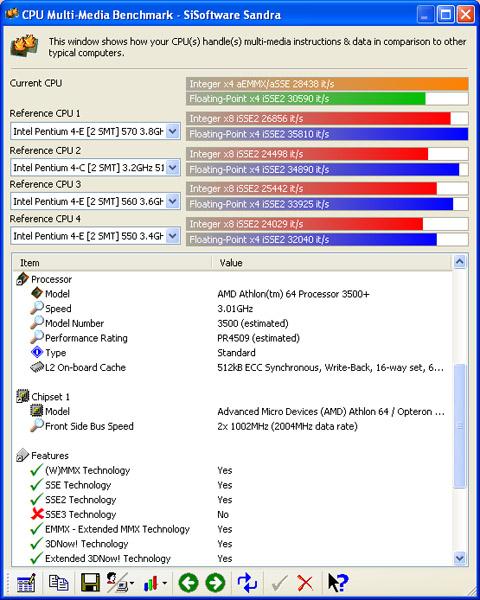
Task: Click the magnifier icon beside Performance Rating
Action: (x=37, y=338)
